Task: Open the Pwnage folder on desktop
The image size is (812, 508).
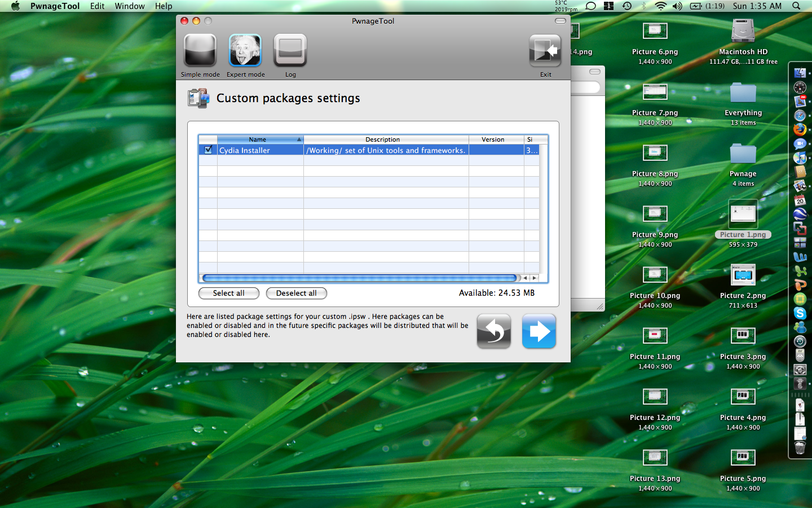Action: tap(743, 154)
